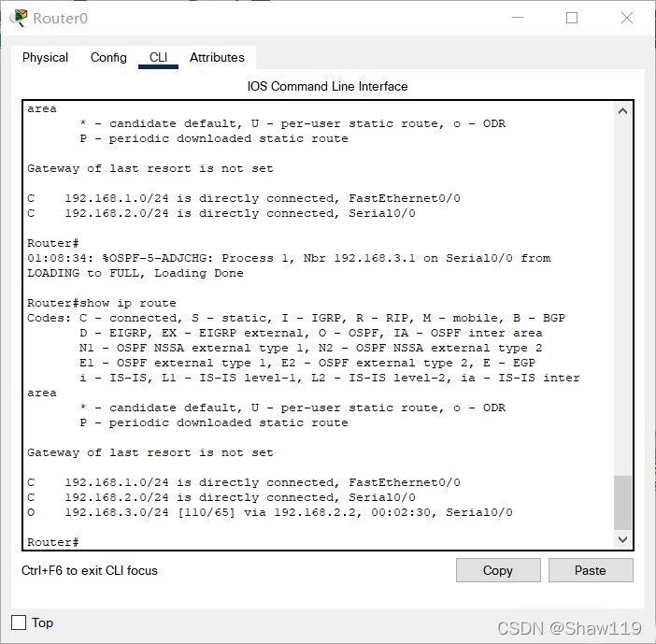Click the terminal scrollbar down arrow

click(622, 539)
